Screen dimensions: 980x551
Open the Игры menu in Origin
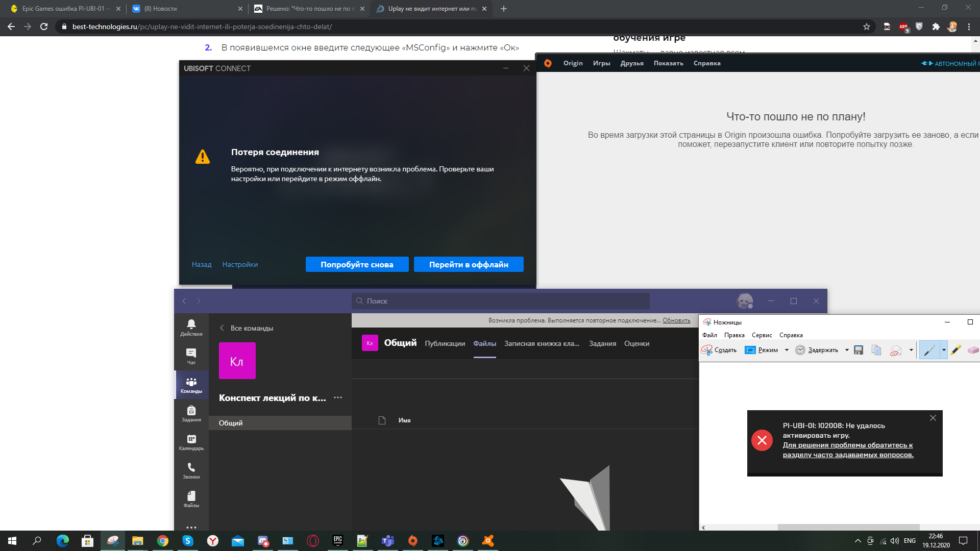(x=601, y=63)
